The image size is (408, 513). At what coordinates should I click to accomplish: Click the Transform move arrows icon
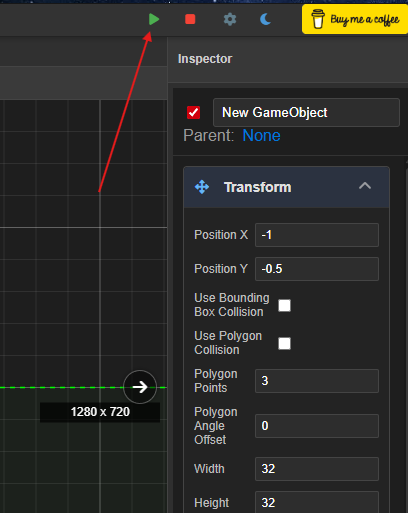(x=202, y=187)
